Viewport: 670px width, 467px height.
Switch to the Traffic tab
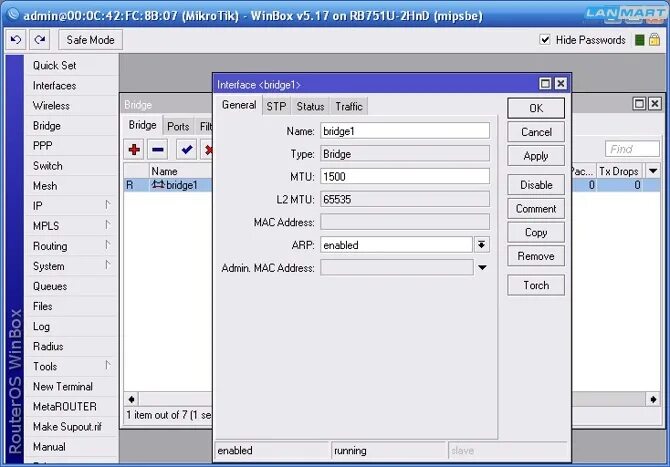349,106
